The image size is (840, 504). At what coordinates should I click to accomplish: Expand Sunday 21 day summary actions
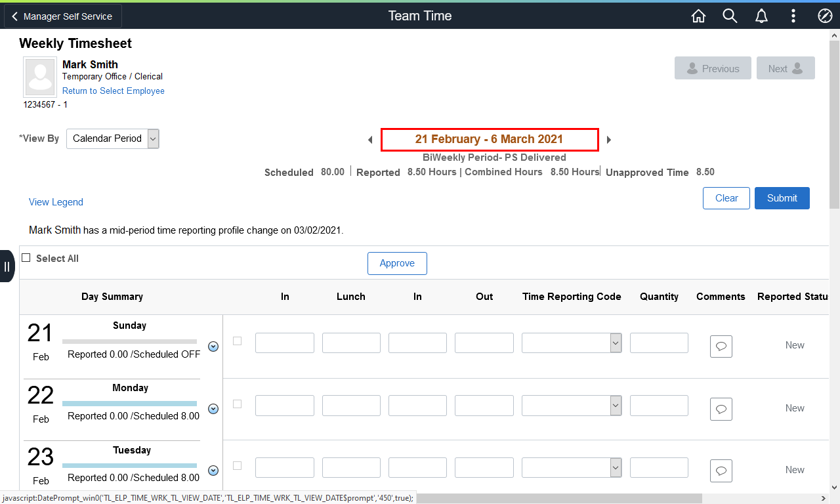(213, 346)
